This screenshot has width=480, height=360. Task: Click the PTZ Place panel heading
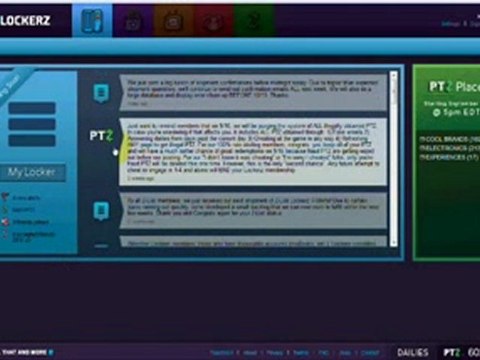tap(454, 87)
